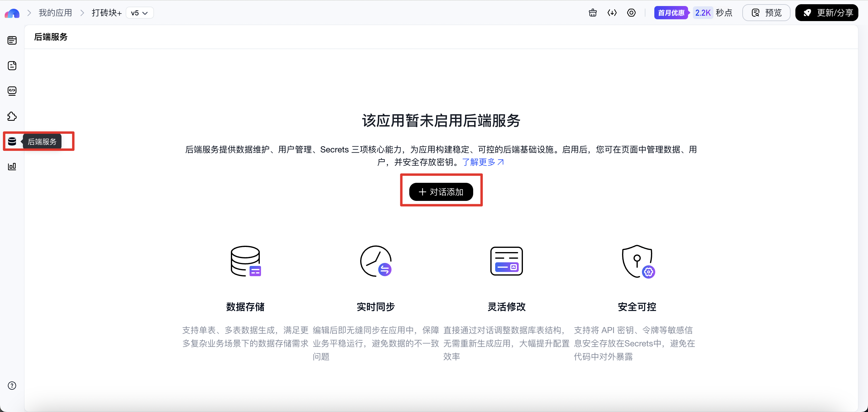Click the 灵活修改 feature title
868x412 pixels.
506,307
